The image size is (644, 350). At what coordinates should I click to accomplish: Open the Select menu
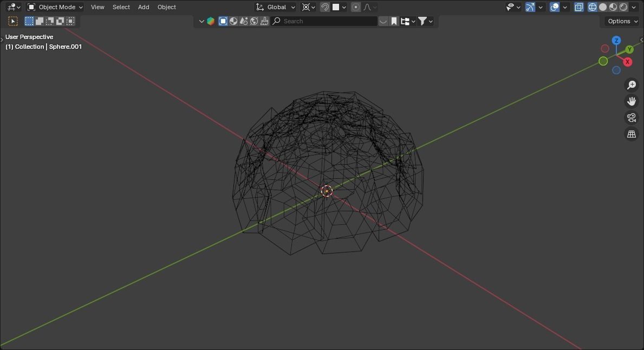[x=121, y=7]
